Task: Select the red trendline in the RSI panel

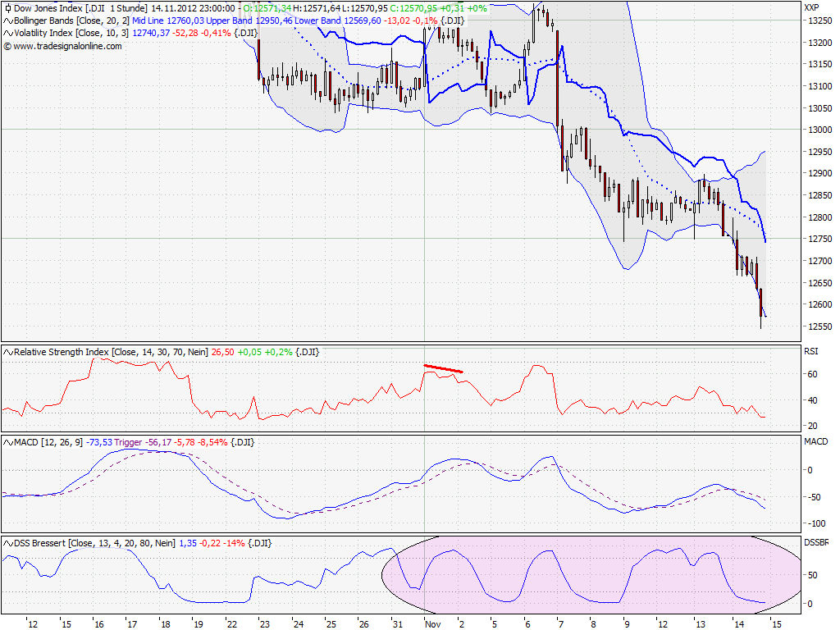Action: [x=443, y=367]
